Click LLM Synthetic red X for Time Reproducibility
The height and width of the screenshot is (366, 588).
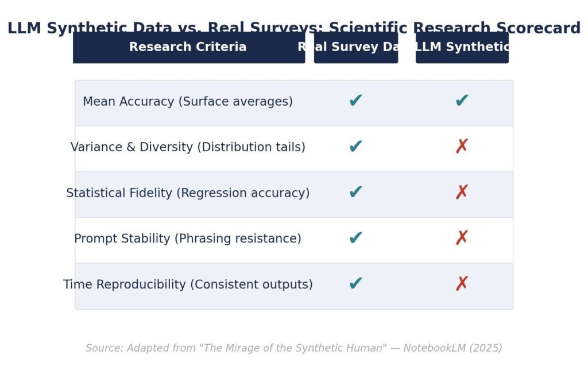tap(462, 284)
